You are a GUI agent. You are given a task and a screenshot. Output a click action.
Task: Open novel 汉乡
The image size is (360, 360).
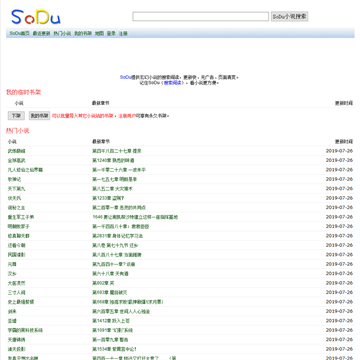tap(12, 274)
